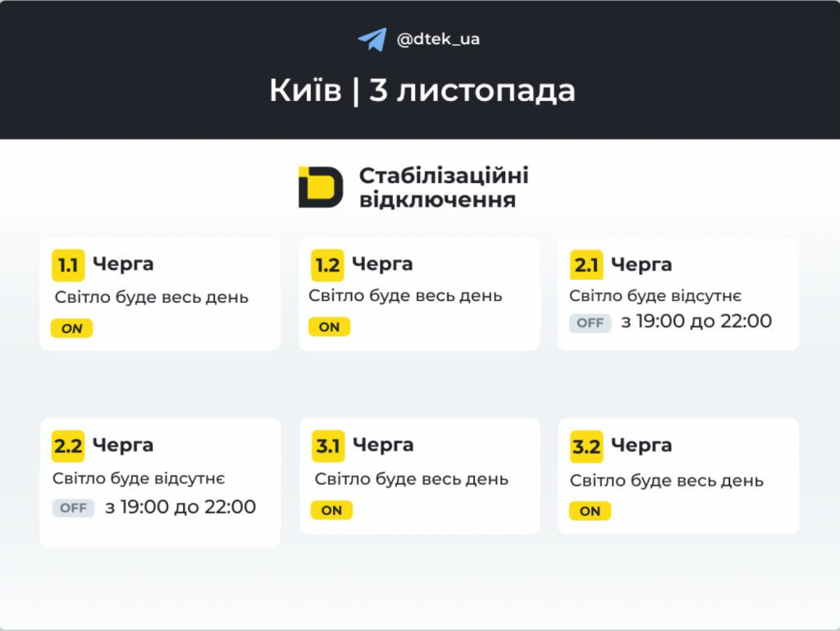Click the ON badge in queue 3.1
840x631 pixels.
pos(331,510)
